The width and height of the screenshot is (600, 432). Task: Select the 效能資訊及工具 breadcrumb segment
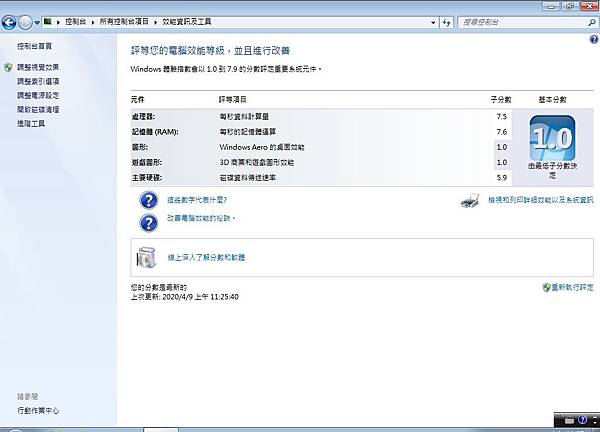pos(187,22)
